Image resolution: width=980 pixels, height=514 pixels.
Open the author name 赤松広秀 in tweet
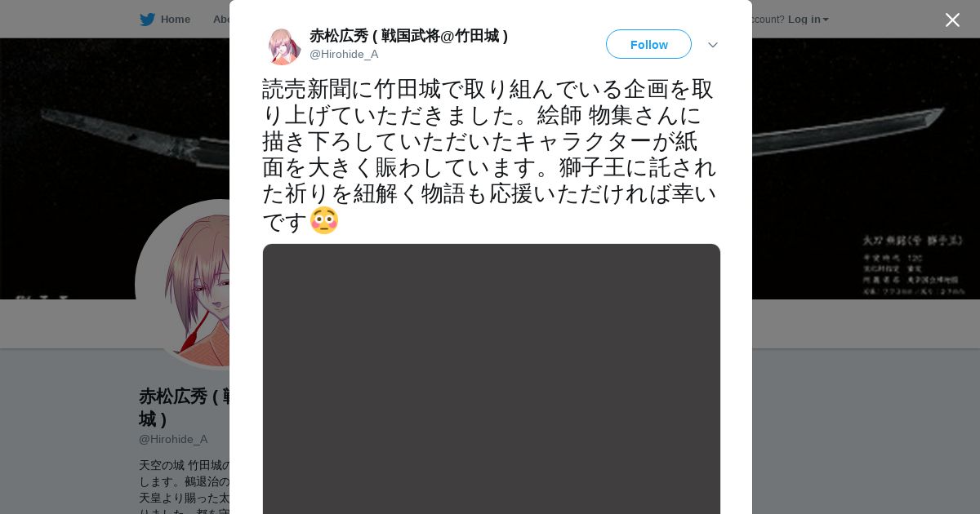pos(408,36)
